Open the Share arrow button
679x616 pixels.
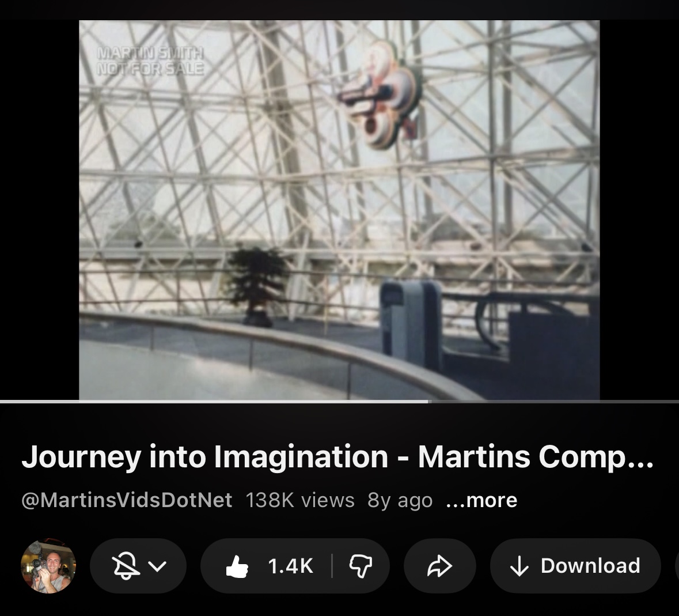(x=439, y=566)
